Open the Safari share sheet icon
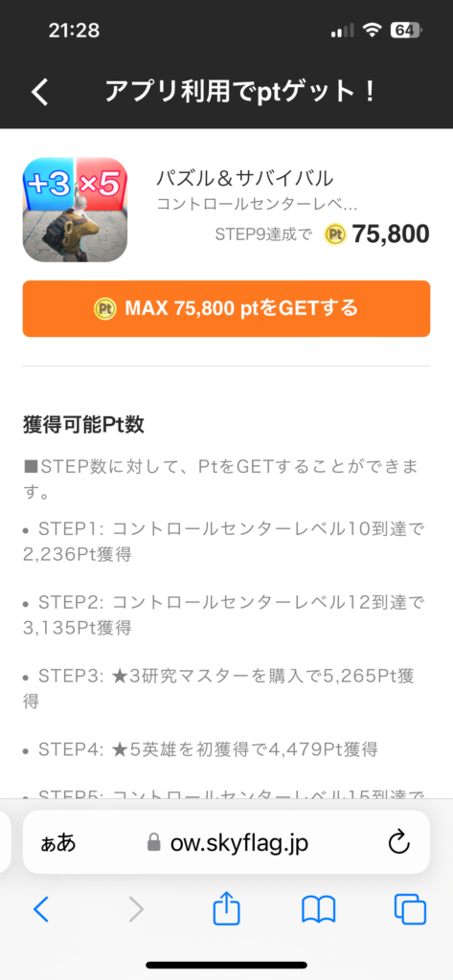This screenshot has width=453, height=980. 226,908
